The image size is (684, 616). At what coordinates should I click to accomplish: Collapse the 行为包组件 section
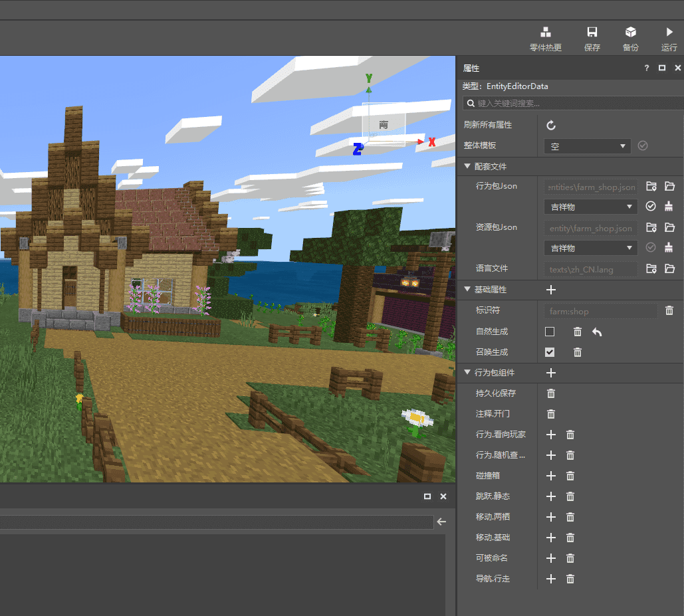467,372
